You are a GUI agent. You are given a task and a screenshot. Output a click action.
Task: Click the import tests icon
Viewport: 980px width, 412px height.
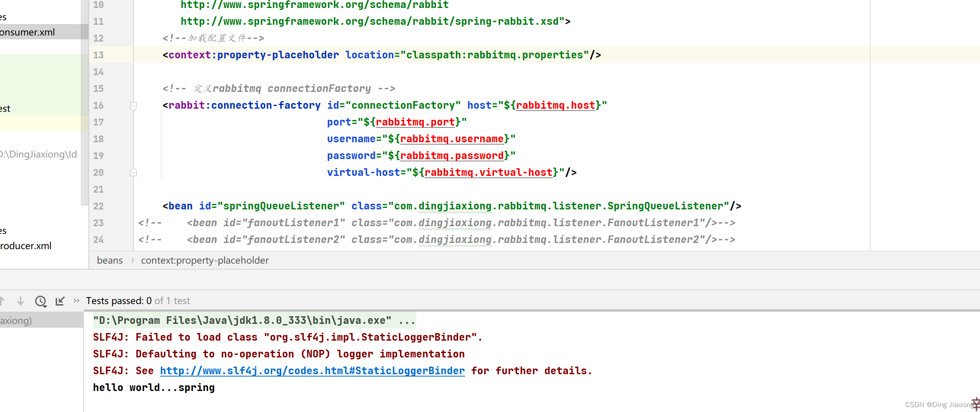[60, 301]
